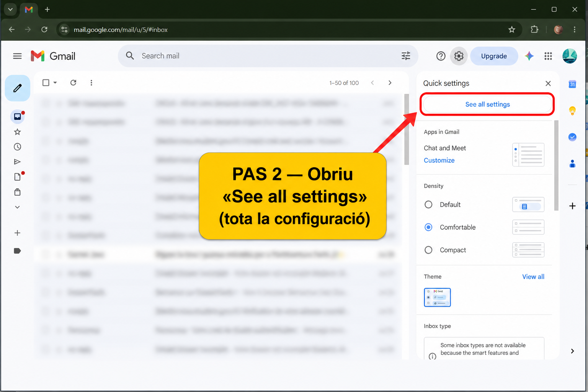Image resolution: width=588 pixels, height=392 pixels.
Task: Open the Inbox in the sidebar
Action: click(18, 116)
